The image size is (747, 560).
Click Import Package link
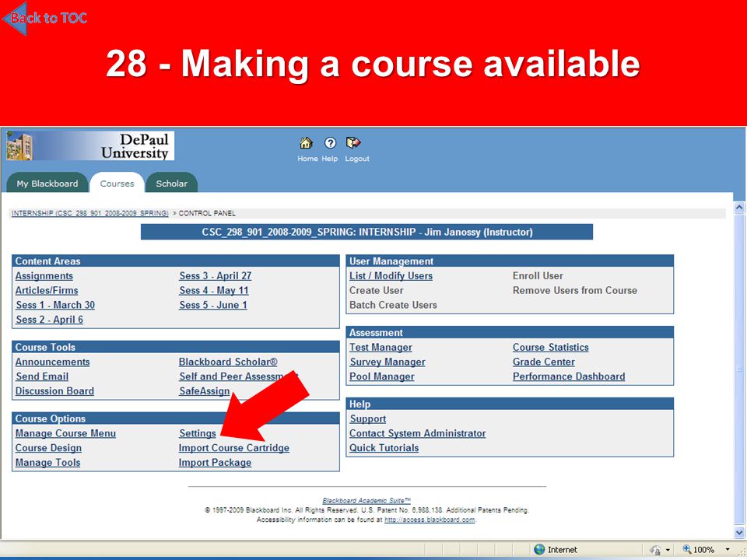215,462
